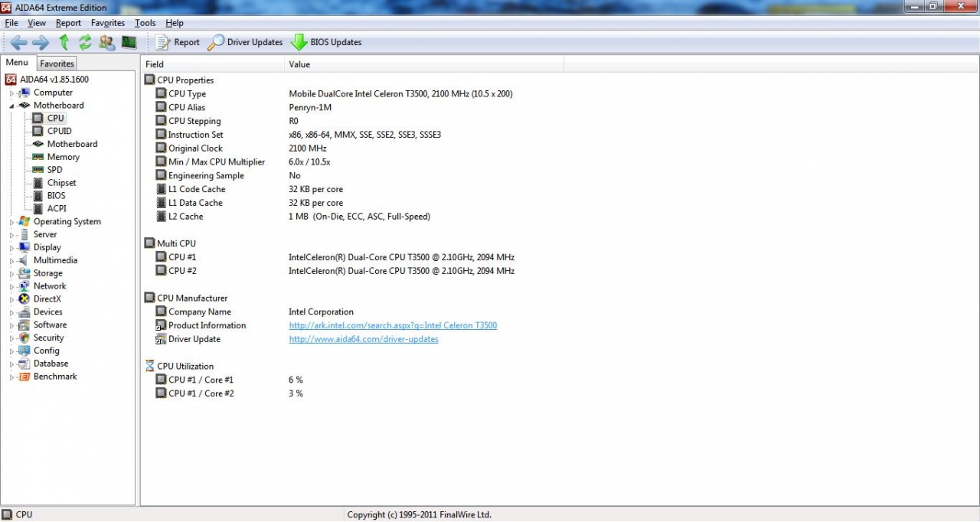Open the Favorites menu
This screenshot has width=980, height=522.
(x=107, y=23)
